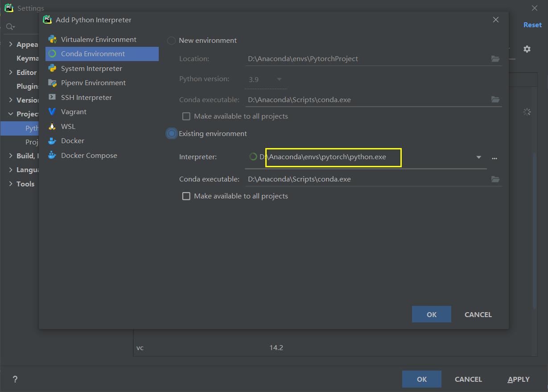
Task: Collapse the Project settings node
Action: [11, 114]
